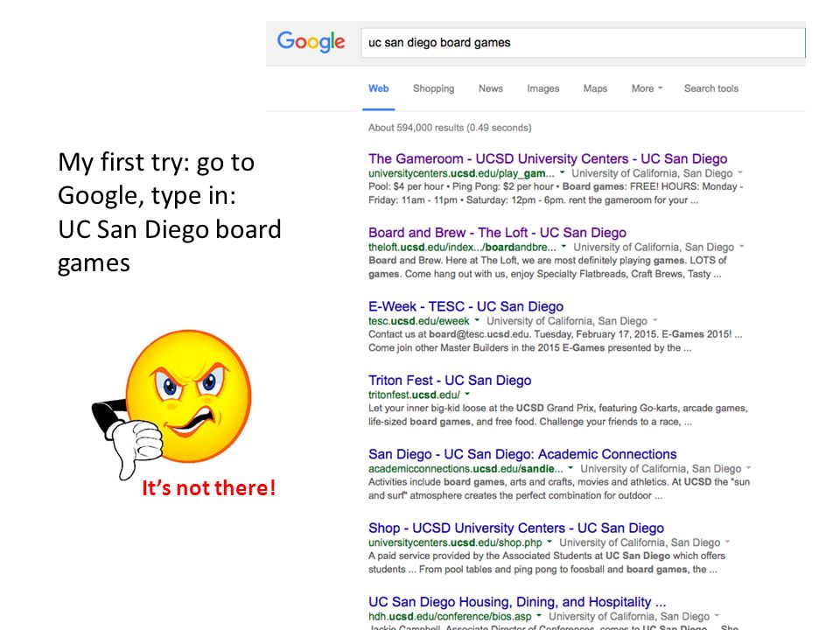Screen dimensions: 840x630
Task: Click the angry thumbs-down emoji image
Action: click(171, 404)
